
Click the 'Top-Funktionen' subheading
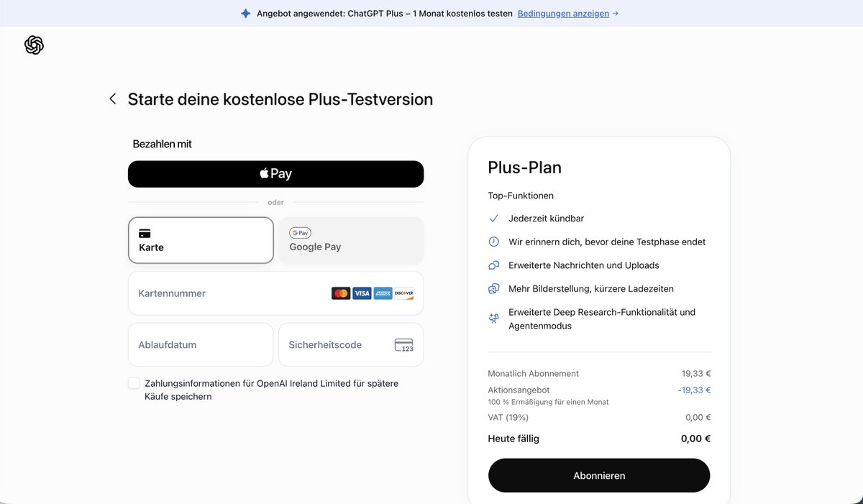pos(521,196)
